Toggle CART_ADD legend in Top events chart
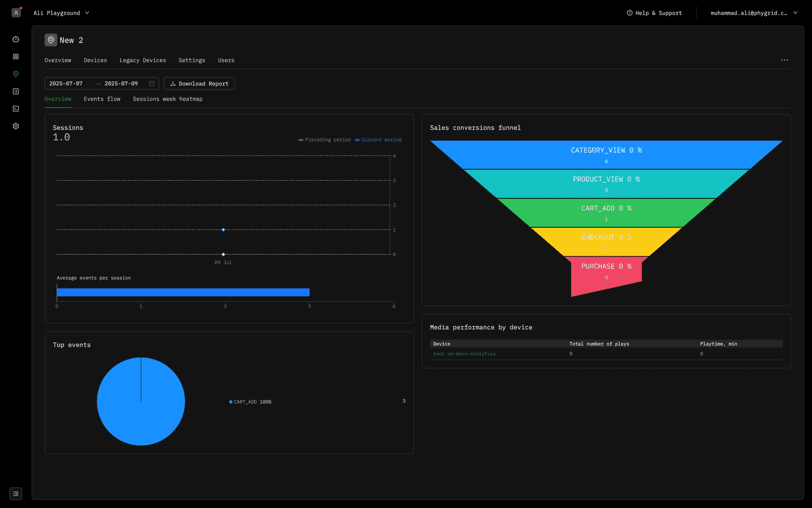 (250, 402)
